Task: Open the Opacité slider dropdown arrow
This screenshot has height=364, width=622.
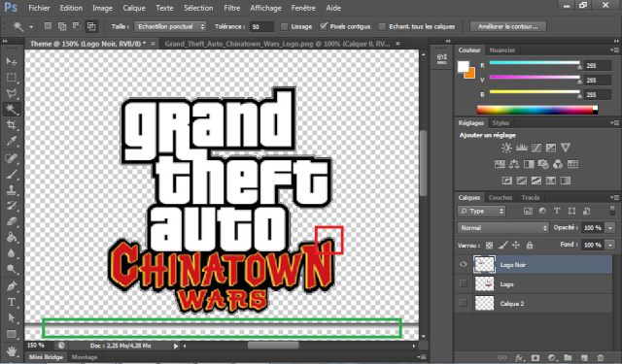Action: (610, 228)
